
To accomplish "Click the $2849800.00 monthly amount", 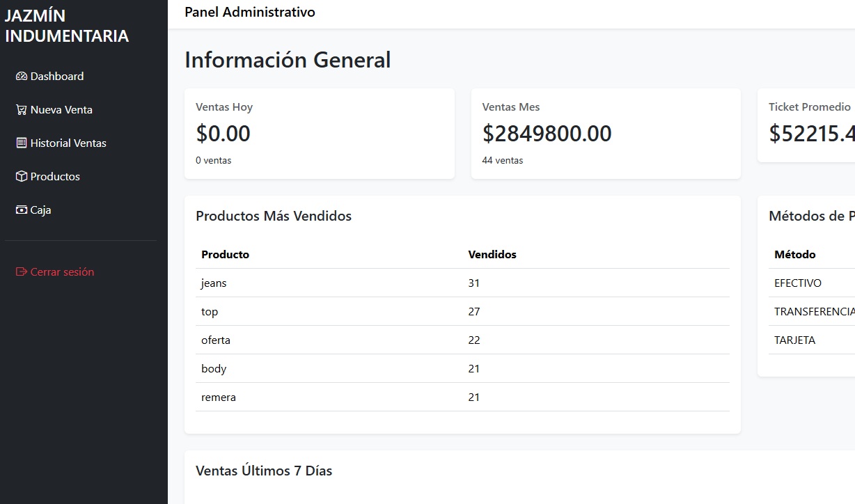I will click(547, 134).
